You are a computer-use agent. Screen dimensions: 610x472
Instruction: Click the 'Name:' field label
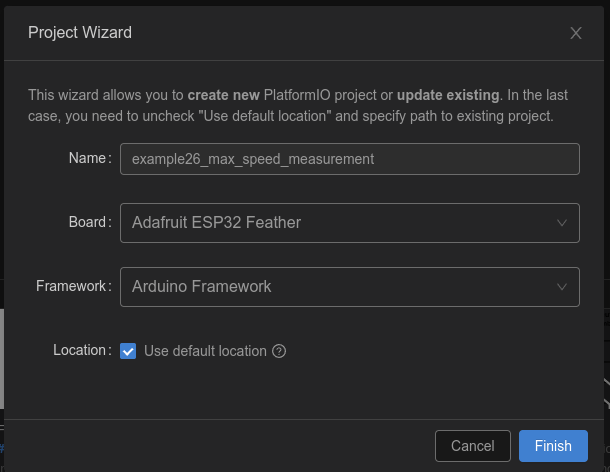[89, 158]
